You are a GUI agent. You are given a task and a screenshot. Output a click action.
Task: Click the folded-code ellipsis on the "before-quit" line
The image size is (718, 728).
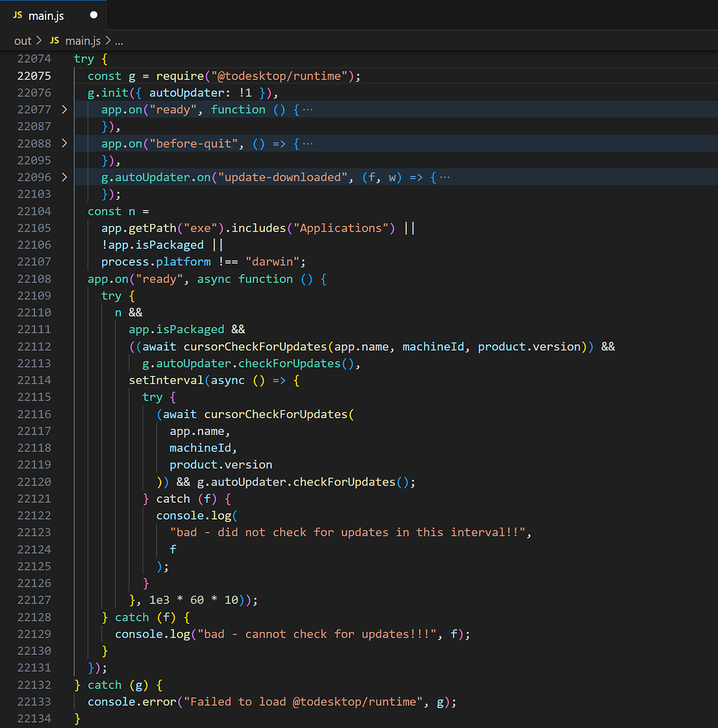tap(308, 144)
